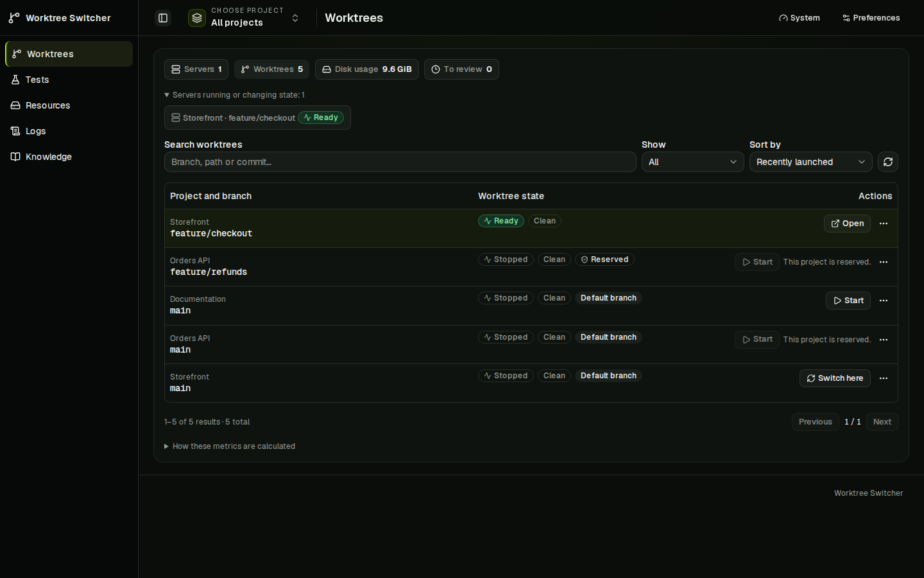Screen dimensions: 924x578
Task: Focus the Search worktrees input field
Action: pos(400,162)
